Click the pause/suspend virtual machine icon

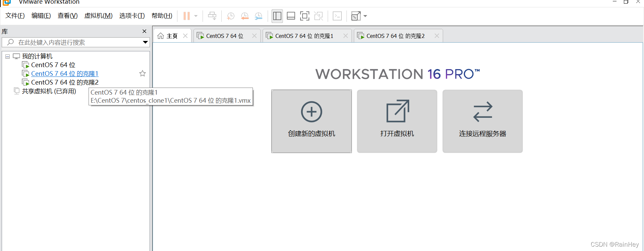(x=186, y=16)
